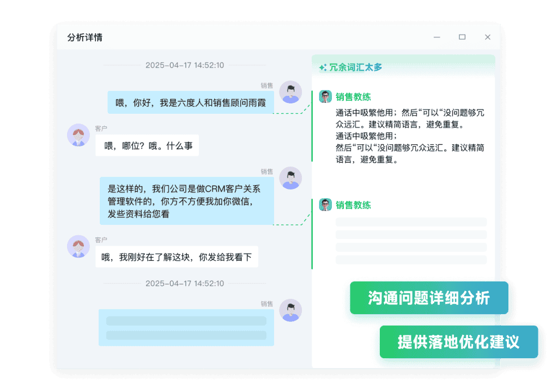Click the top 2025-04-17 14:52:10 timestamp
This screenshot has width=558, height=392.
tap(184, 65)
